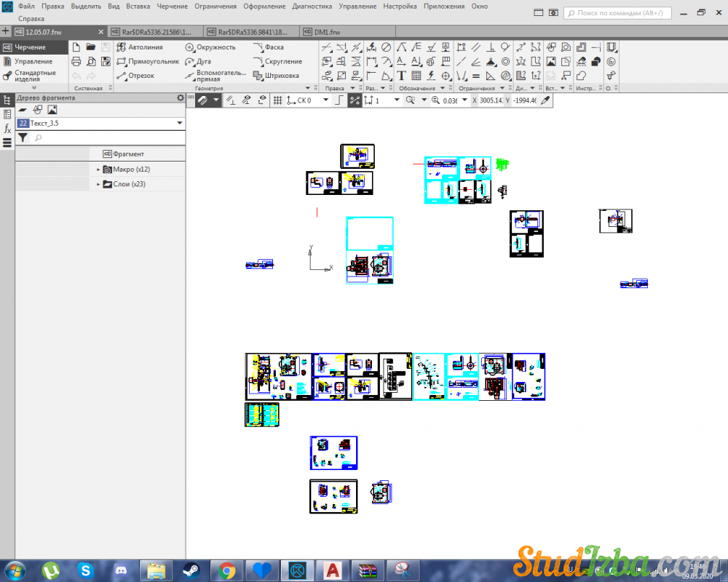Toggle rounding step button
This screenshot has height=582, width=728.
[x=340, y=100]
